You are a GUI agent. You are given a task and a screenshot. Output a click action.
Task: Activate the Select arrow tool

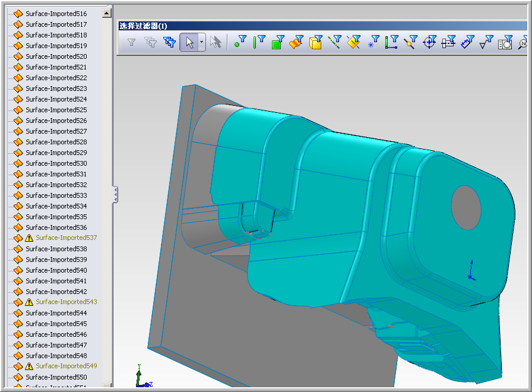(189, 42)
